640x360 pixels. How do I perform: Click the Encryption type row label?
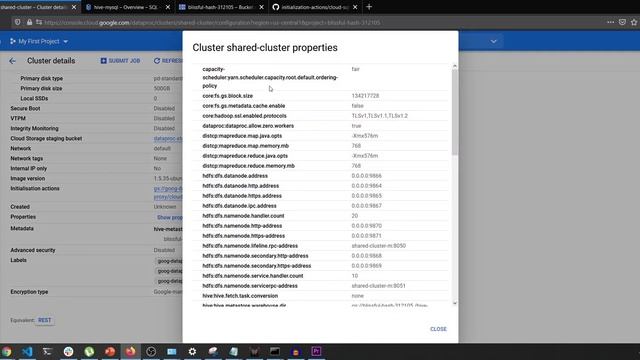coord(29,292)
